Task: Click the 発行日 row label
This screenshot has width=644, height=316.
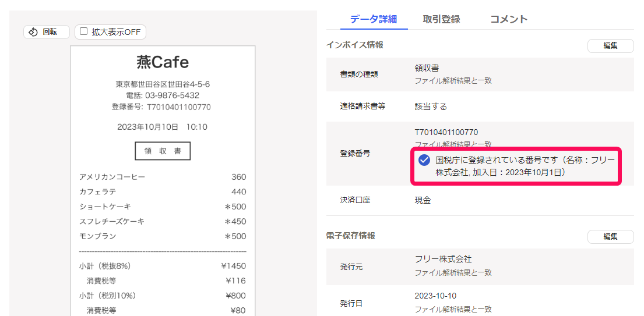Action: tap(351, 304)
